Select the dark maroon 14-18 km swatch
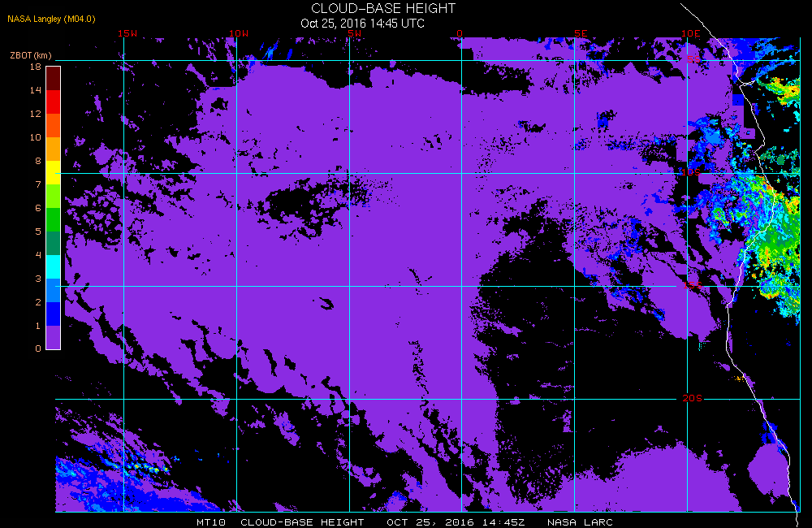This screenshot has width=812, height=528. (54, 78)
